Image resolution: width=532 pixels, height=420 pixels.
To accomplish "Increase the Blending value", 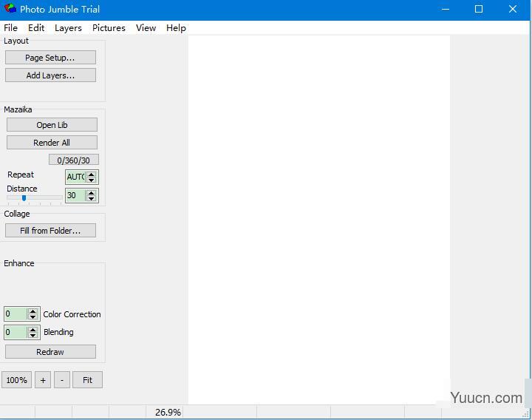I will (33, 329).
